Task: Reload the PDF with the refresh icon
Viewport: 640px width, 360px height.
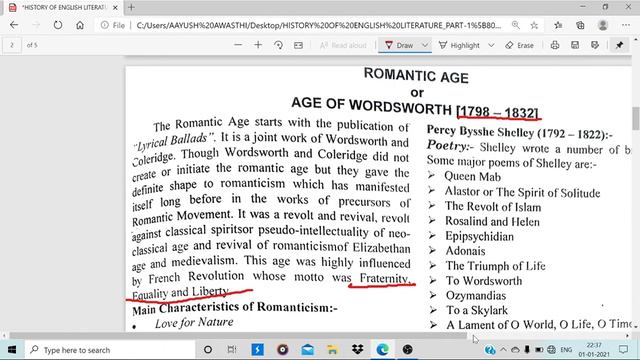Action: 58,25
